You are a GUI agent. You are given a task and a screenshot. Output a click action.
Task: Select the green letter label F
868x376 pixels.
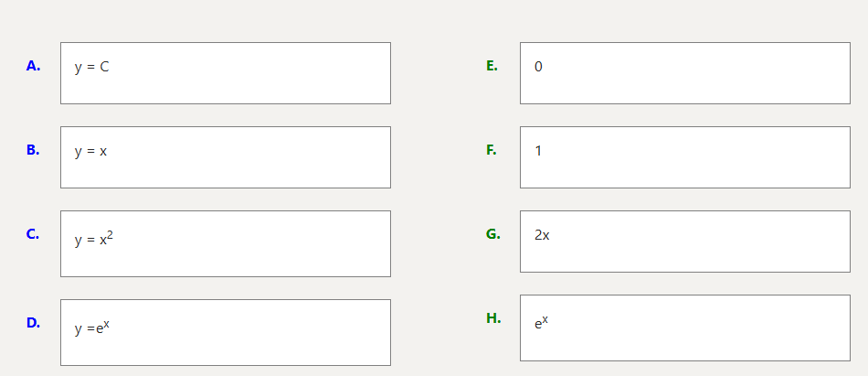[x=492, y=150]
